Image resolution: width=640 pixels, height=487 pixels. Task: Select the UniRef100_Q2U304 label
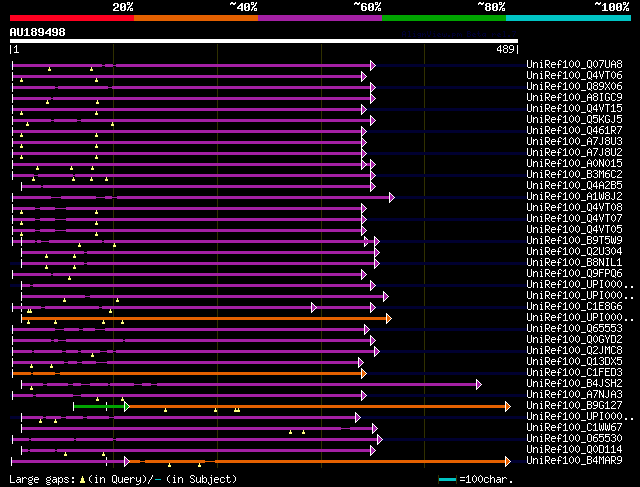point(574,252)
